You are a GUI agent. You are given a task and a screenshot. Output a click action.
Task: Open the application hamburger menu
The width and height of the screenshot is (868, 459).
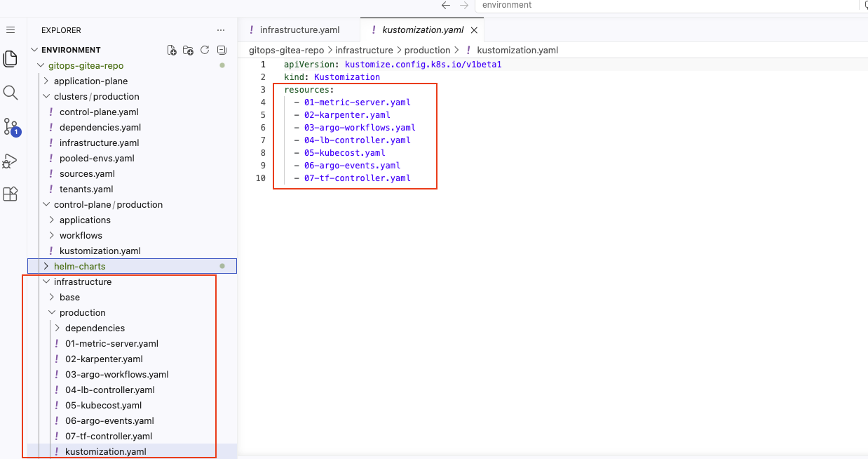(x=10, y=29)
